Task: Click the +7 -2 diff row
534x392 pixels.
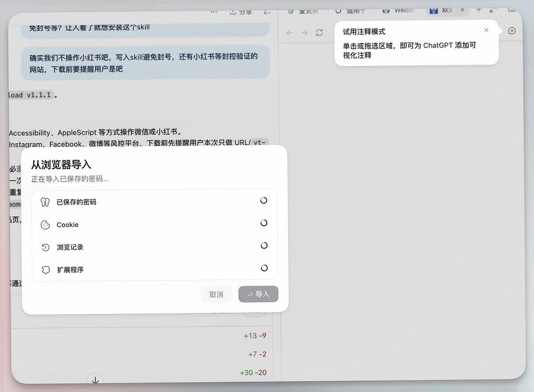Action: (x=257, y=354)
